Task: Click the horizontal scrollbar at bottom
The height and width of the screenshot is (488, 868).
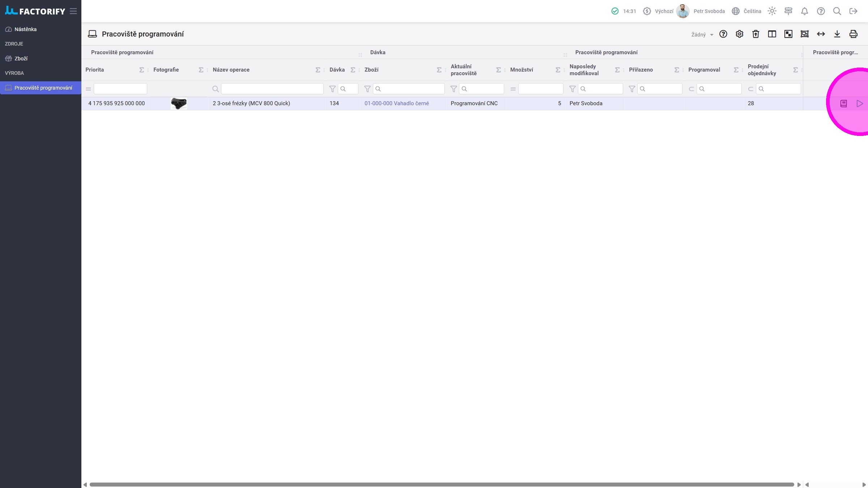Action: 441,484
